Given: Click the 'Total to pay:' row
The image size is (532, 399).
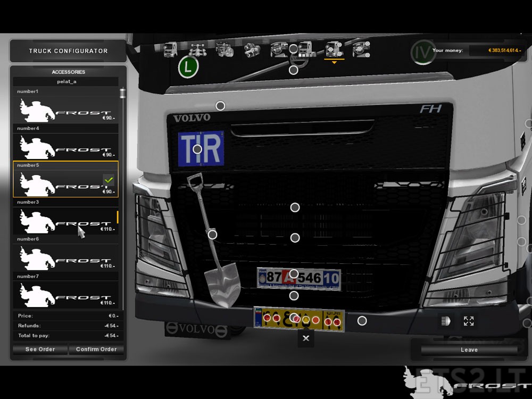Looking at the screenshot, I should 68,336.
